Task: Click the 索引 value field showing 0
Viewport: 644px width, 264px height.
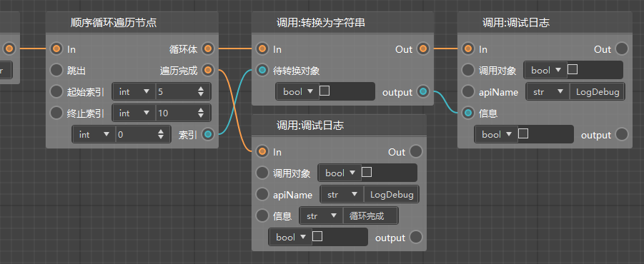Action: click(x=143, y=134)
